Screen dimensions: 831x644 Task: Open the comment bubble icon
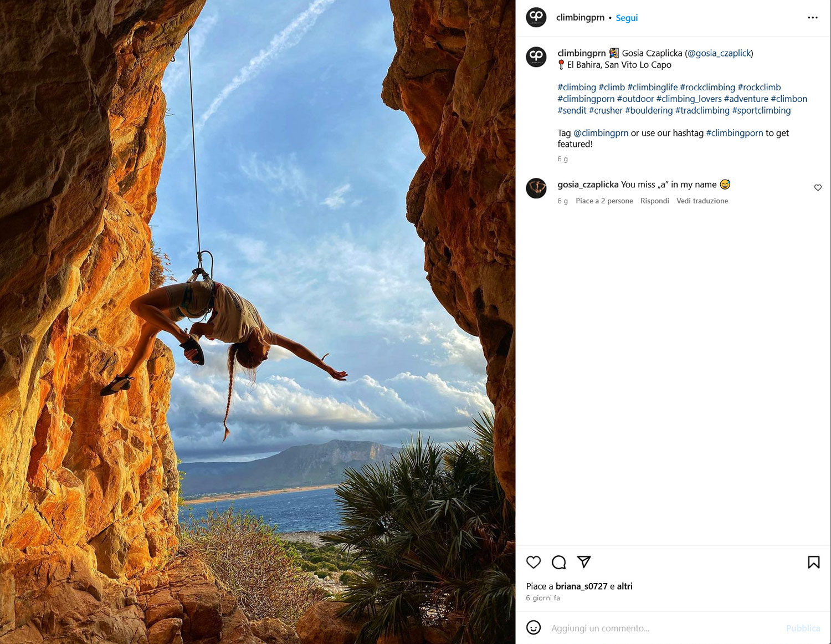(558, 562)
